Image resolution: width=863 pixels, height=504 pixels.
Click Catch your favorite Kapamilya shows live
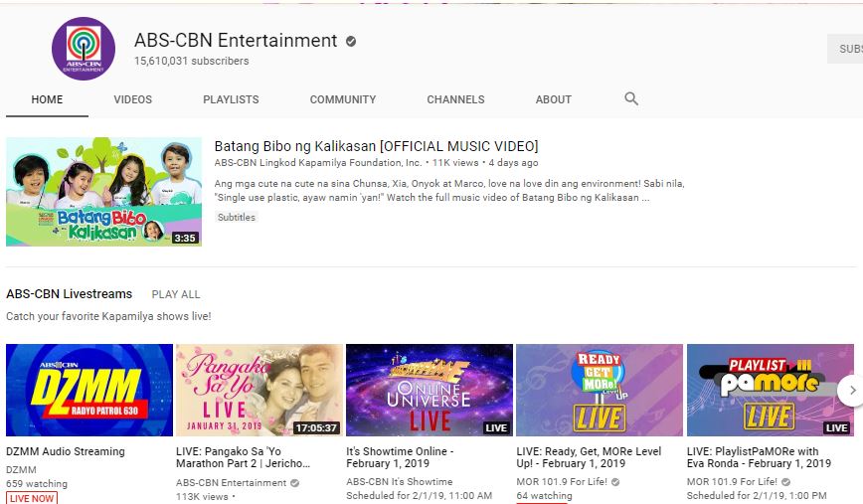[x=108, y=316]
